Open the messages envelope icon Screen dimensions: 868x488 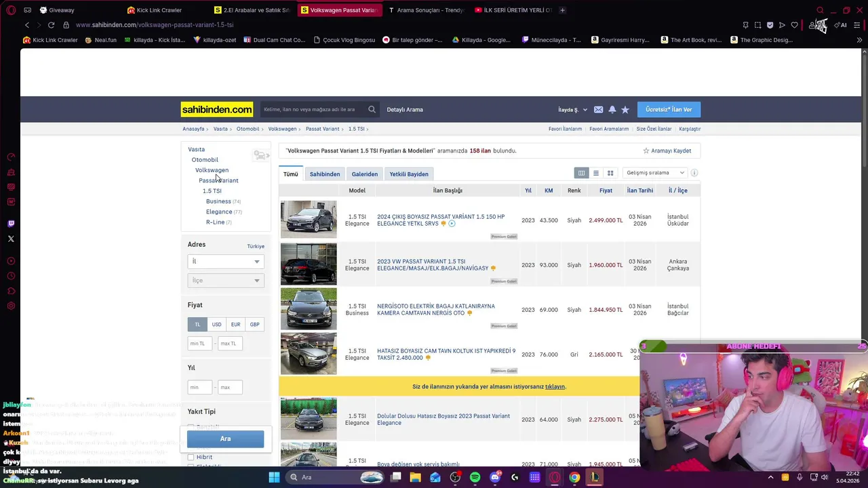[598, 110]
